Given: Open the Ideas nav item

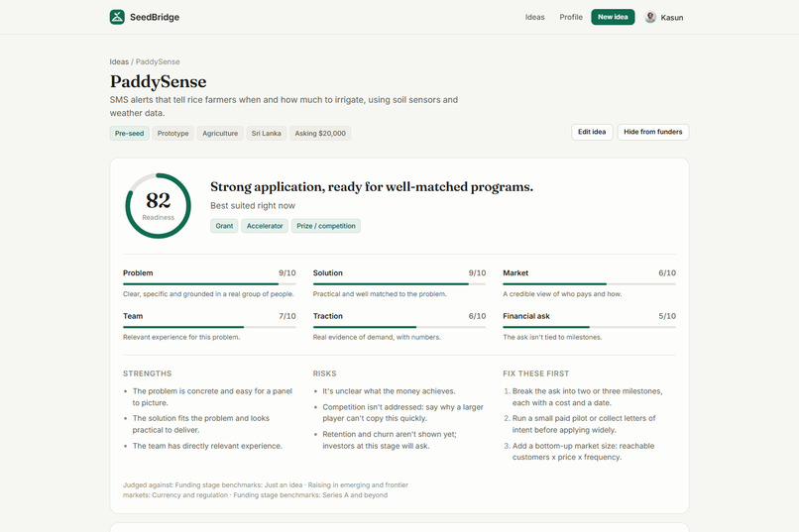Looking at the screenshot, I should click(x=534, y=17).
